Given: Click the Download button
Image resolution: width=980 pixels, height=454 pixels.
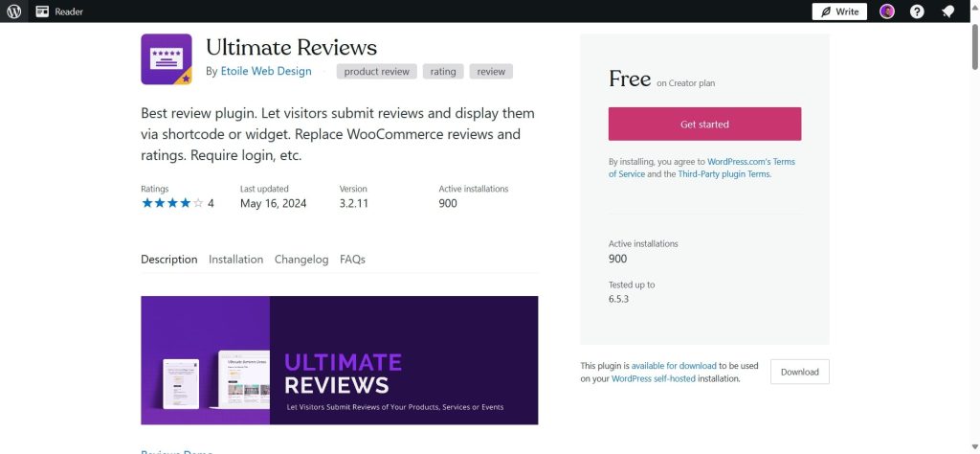Looking at the screenshot, I should (799, 372).
